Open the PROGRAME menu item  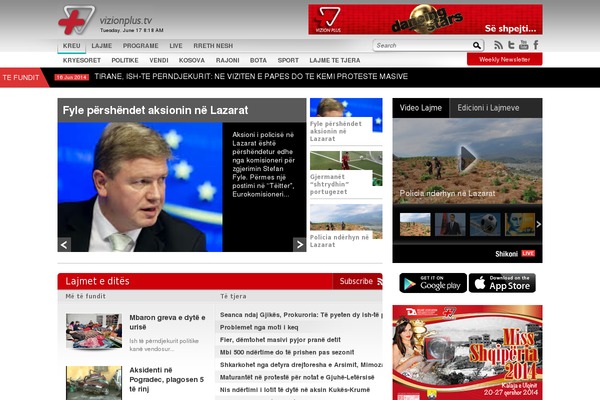point(140,46)
